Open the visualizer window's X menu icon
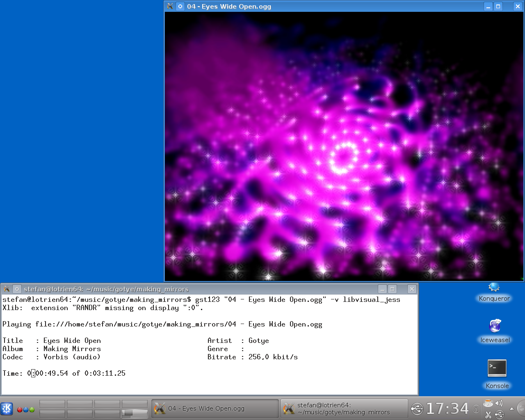The width and height of the screenshot is (525, 420). click(x=170, y=7)
